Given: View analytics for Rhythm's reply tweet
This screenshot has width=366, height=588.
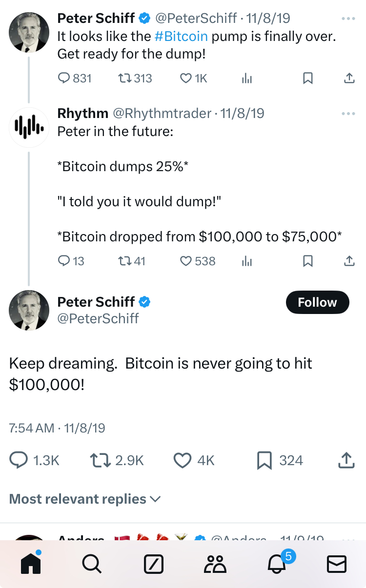Looking at the screenshot, I should pyautogui.click(x=247, y=261).
